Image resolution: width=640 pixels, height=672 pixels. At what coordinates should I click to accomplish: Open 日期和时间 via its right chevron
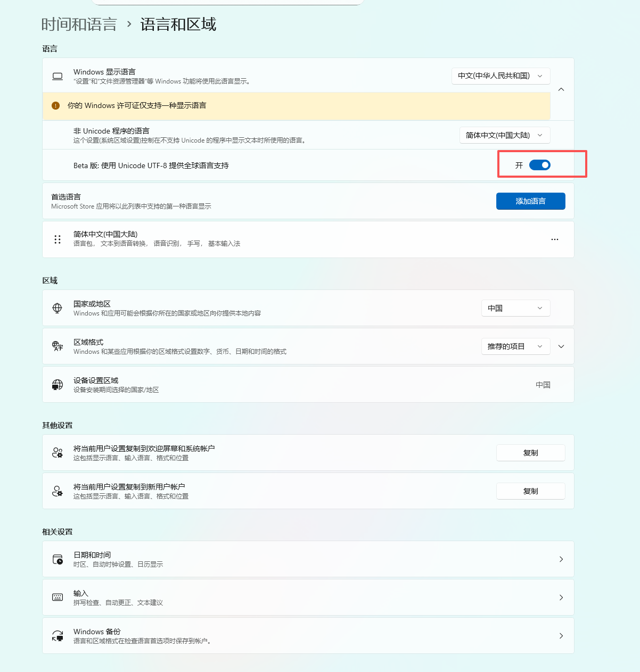(x=561, y=559)
